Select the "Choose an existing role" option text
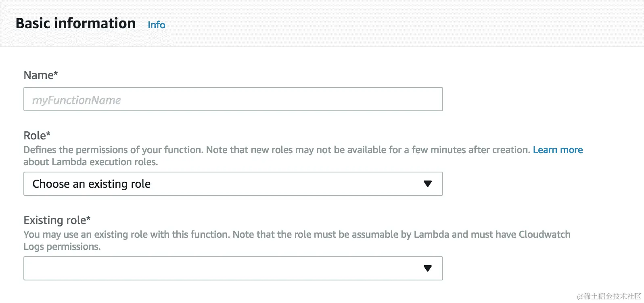The width and height of the screenshot is (644, 303). [x=92, y=184]
